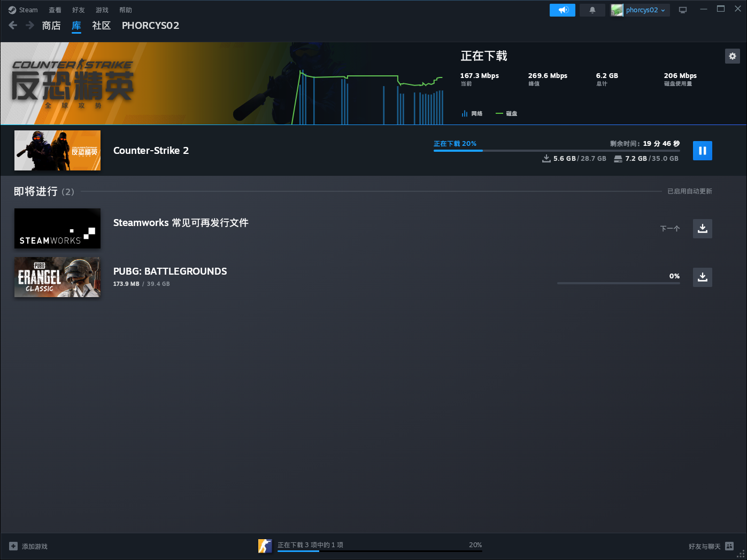Click the 7.2 GB / 35.0 GB disk size

(x=646, y=159)
